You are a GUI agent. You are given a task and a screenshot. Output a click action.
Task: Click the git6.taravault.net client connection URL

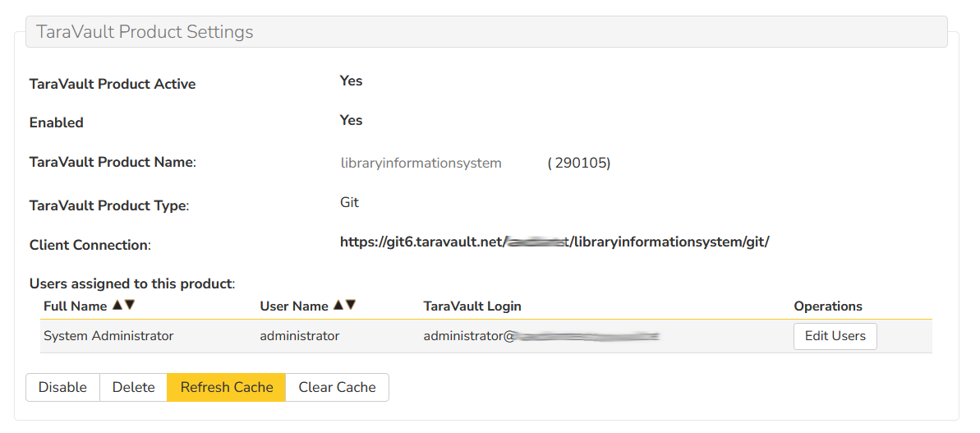[554, 242]
